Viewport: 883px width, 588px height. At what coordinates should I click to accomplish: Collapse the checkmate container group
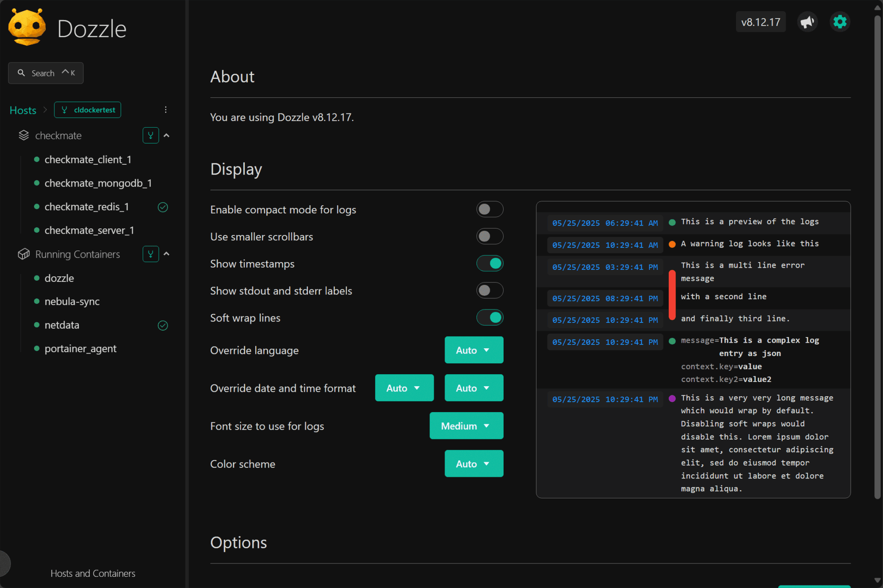(167, 135)
